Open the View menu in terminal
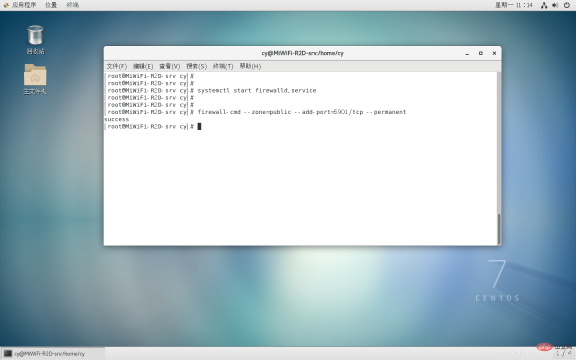This screenshot has width=576, height=360. click(169, 66)
